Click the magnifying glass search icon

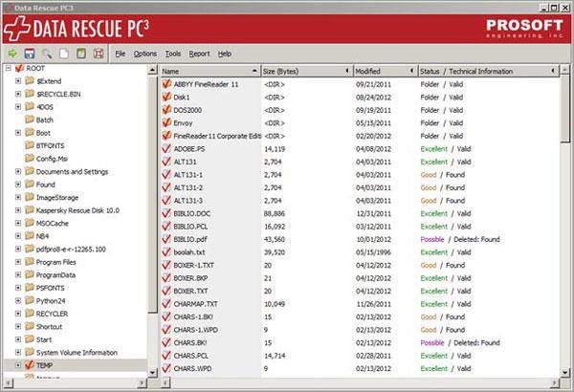point(47,54)
